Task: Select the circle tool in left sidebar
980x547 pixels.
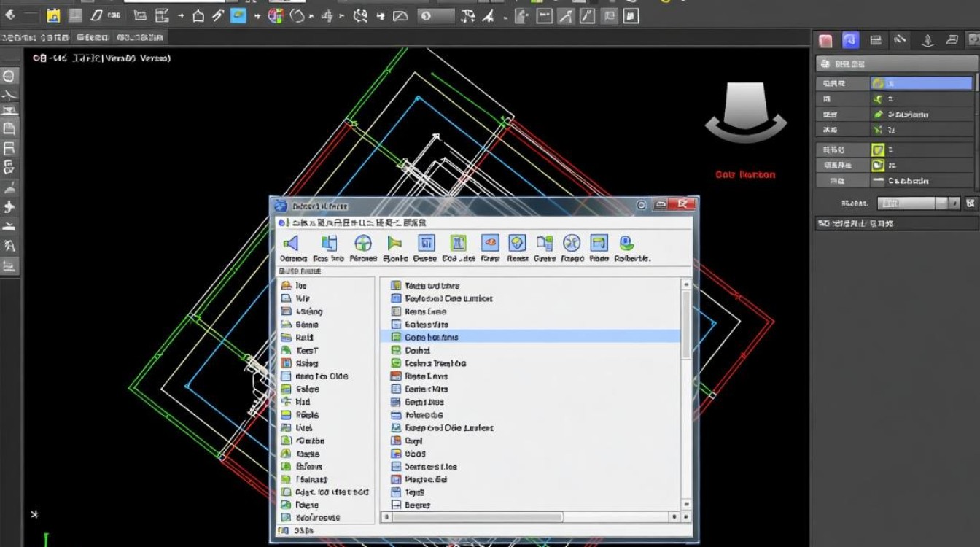Action: tap(9, 76)
